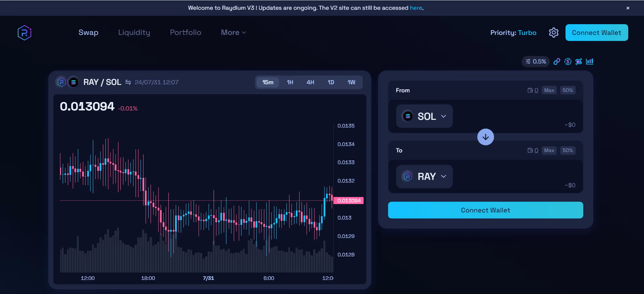Select the 15m chart interval
644x294 pixels.
coord(268,82)
